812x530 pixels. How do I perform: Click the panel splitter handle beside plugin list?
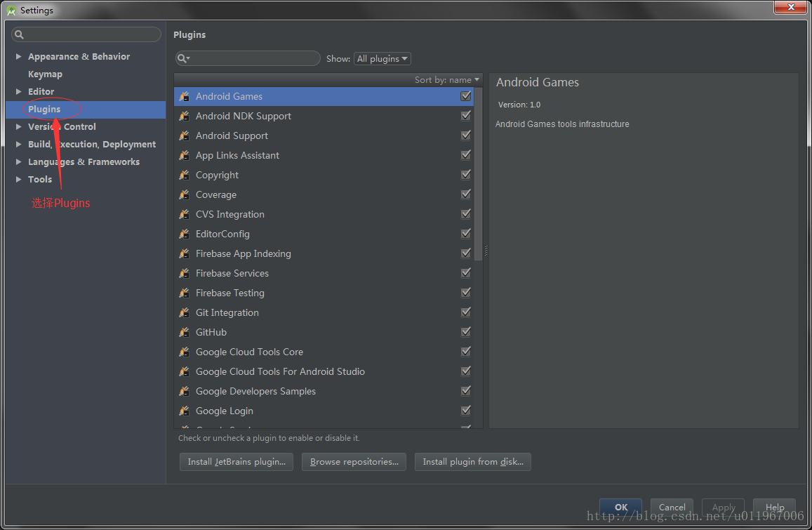[486, 251]
